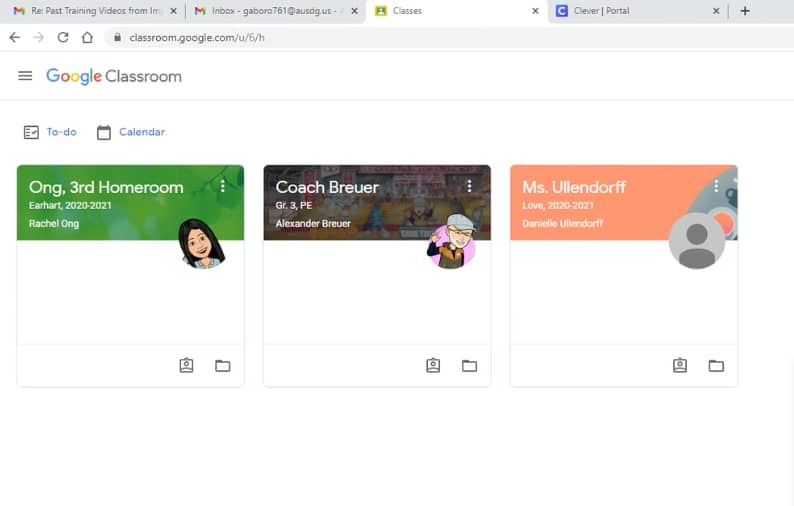The image size is (794, 506).
Task: Open options menu for Coach Breuer card
Action: [469, 186]
